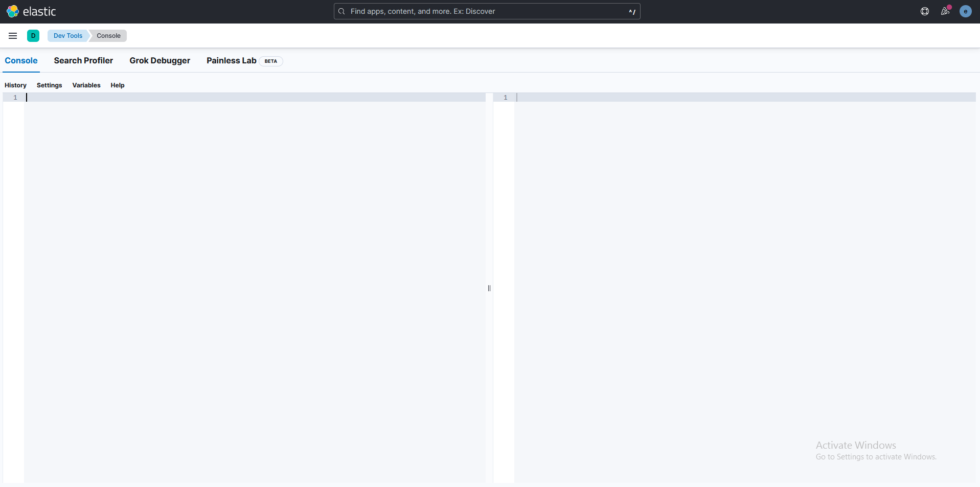The image size is (980, 487).
Task: Switch spaces via the D space icon
Action: tap(33, 35)
